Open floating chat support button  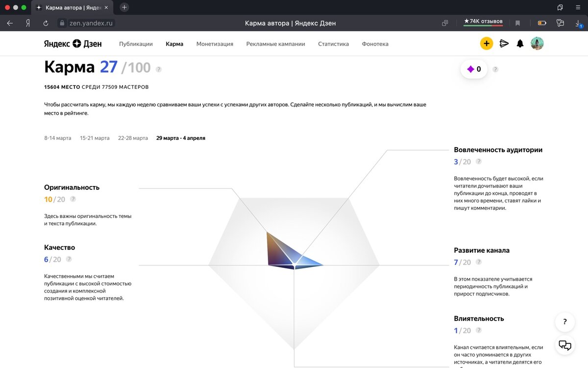565,345
